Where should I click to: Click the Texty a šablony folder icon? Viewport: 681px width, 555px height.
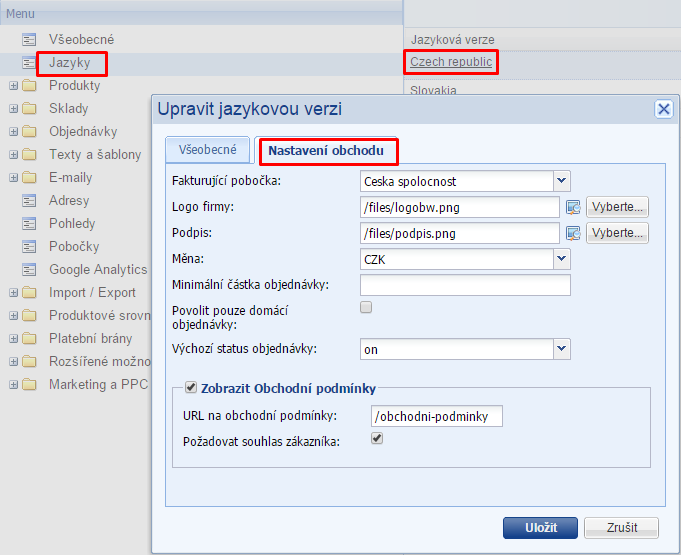coord(29,155)
